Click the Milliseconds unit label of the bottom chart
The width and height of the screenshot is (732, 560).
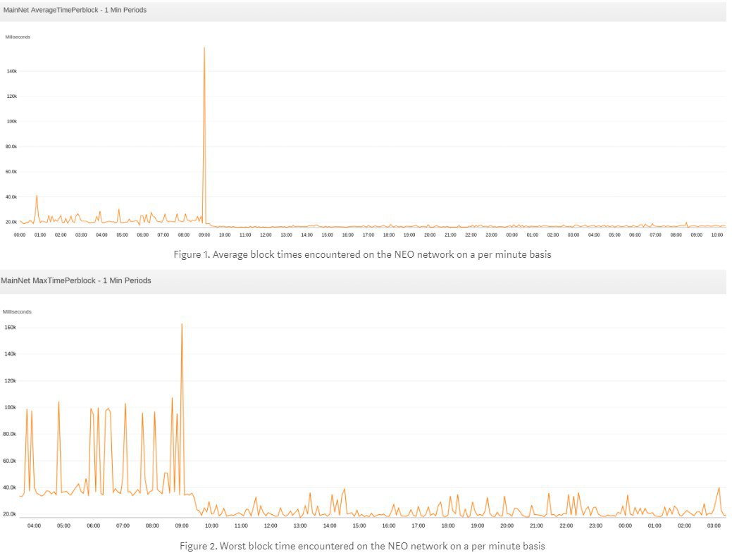pos(18,312)
